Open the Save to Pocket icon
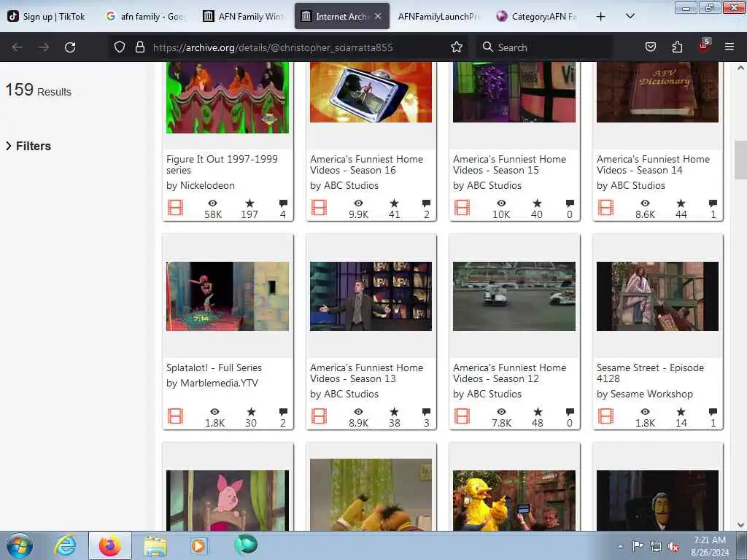 (650, 47)
